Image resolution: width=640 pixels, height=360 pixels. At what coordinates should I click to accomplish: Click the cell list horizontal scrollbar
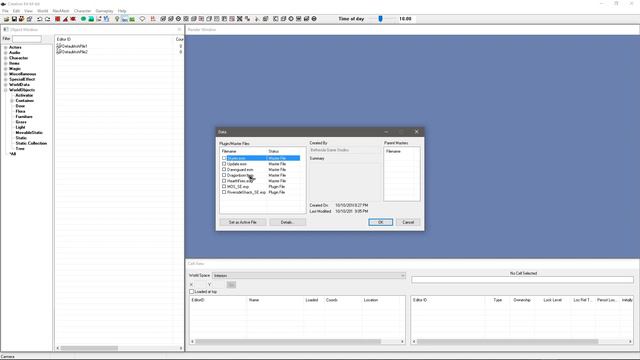point(288,342)
